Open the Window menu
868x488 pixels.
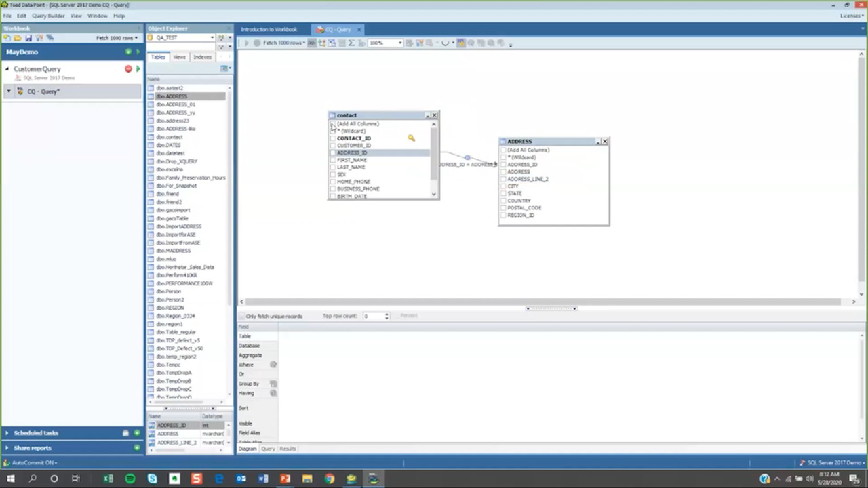[x=97, y=16]
